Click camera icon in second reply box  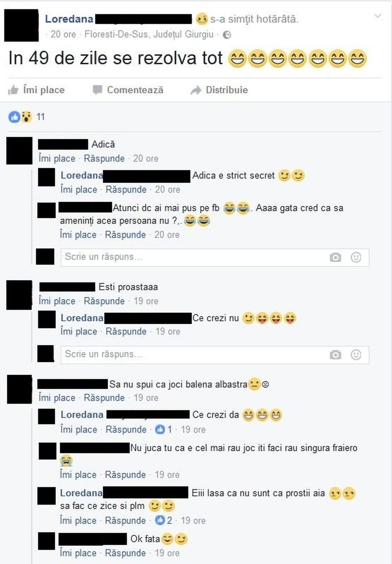coord(335,355)
